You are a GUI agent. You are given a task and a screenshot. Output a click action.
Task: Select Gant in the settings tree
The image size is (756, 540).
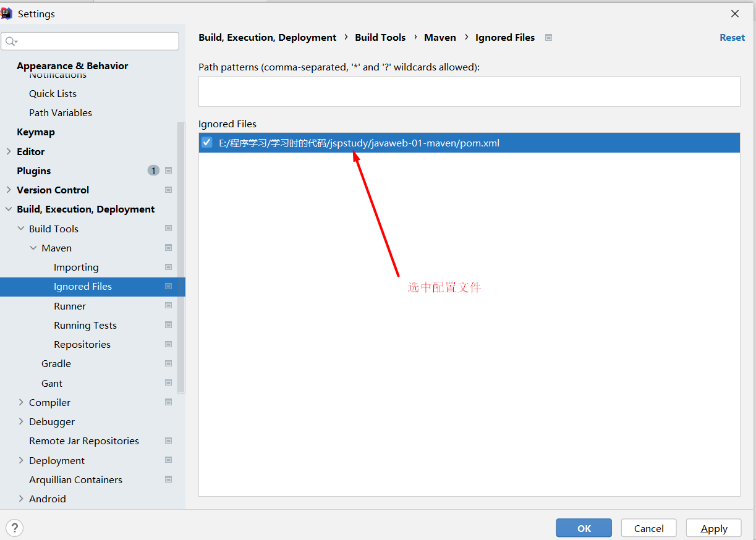click(x=52, y=383)
